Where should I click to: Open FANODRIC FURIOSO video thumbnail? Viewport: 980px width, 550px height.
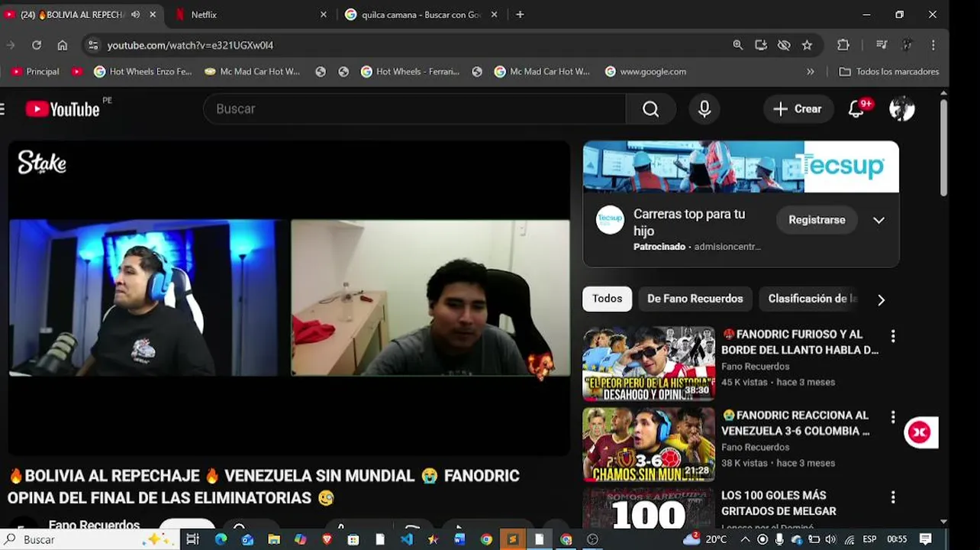click(x=649, y=364)
